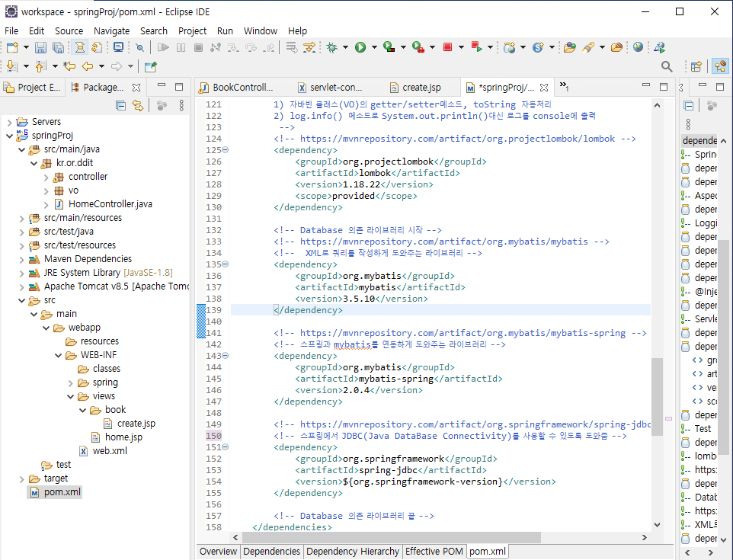
Task: Click inside the artifactId mybatis-spring line
Action: (x=399, y=379)
